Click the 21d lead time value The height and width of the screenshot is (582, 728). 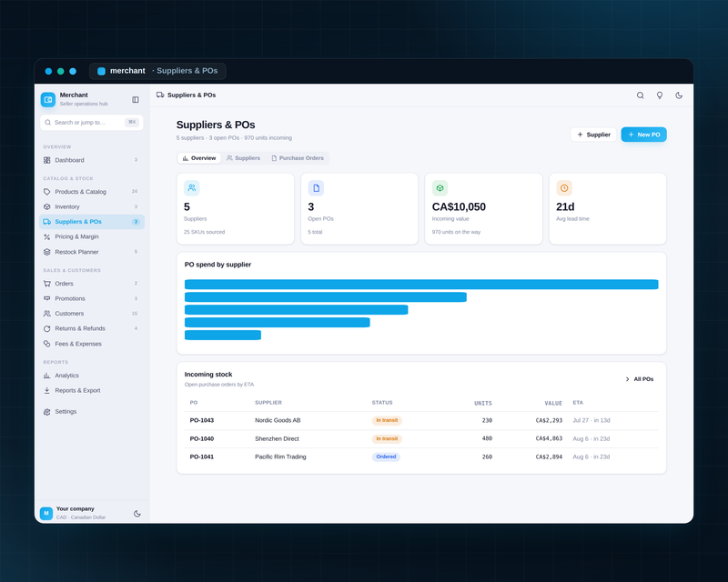click(x=565, y=207)
